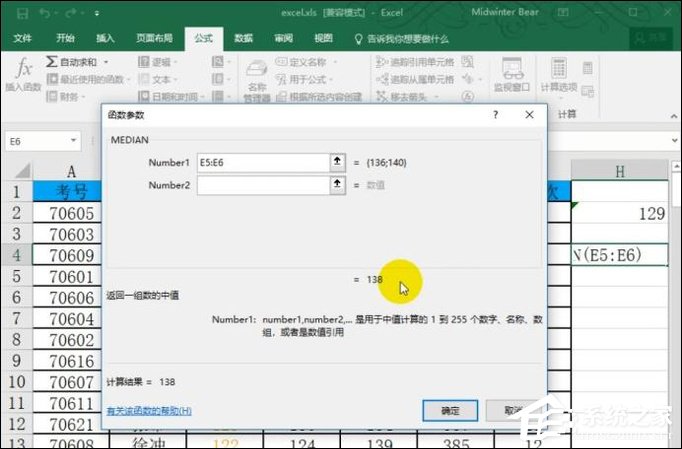
Task: Click Trace Precedents (追踪引用单元格)
Action: [x=415, y=62]
